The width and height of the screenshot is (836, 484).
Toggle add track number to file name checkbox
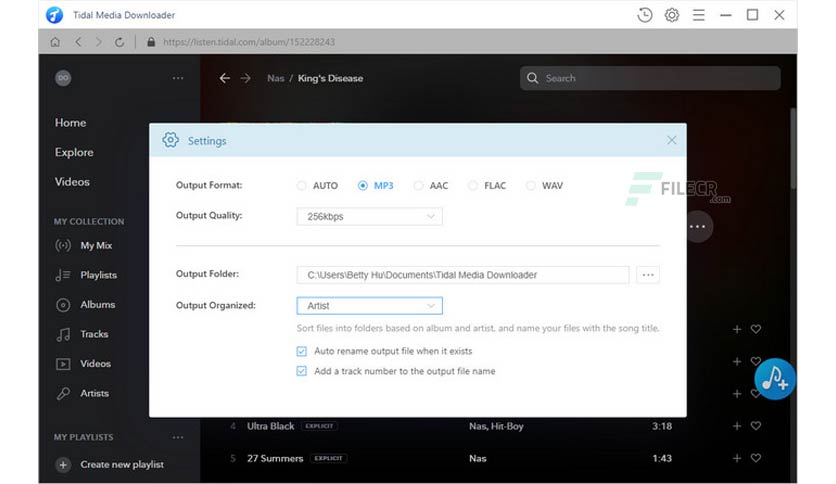click(302, 371)
